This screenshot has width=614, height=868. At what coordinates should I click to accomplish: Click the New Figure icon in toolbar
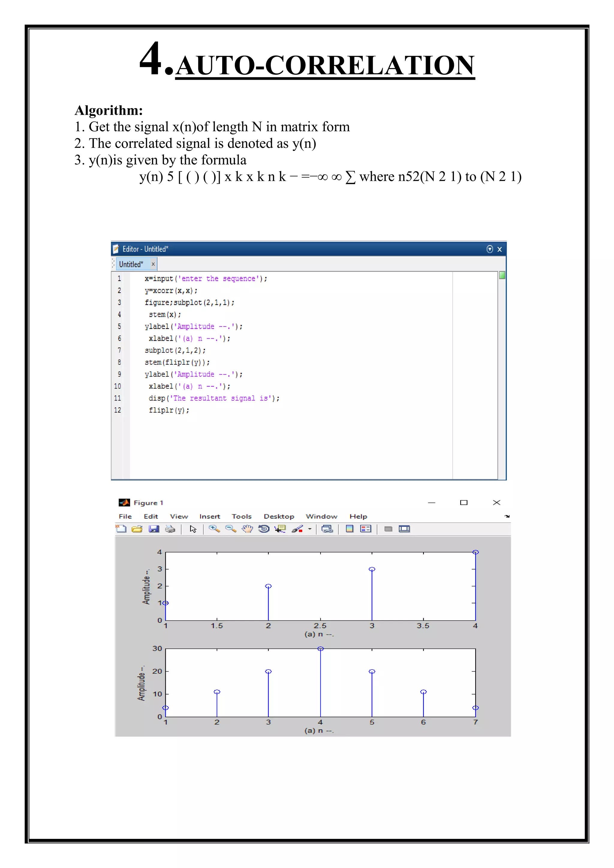[x=121, y=528]
